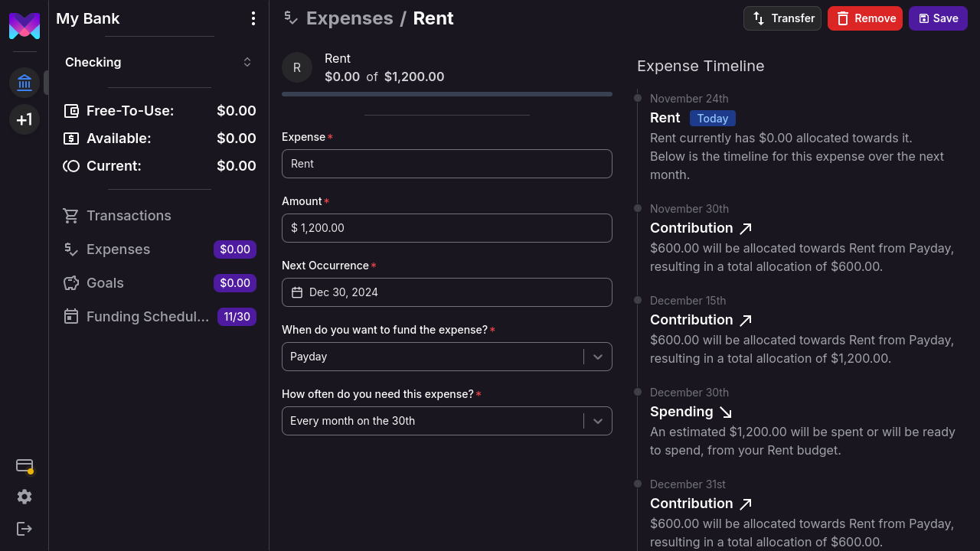This screenshot has height=551, width=980.
Task: Click the Amount input field
Action: point(446,228)
